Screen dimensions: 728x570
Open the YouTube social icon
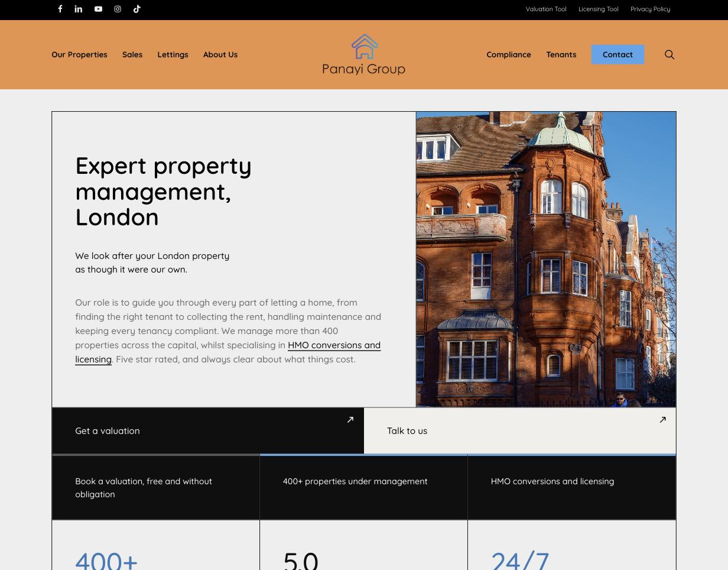[98, 9]
